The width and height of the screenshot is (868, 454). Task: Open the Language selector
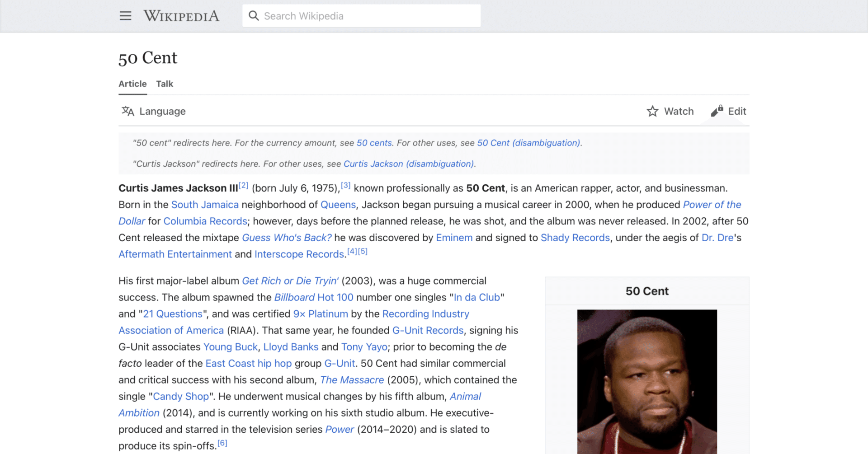153,111
